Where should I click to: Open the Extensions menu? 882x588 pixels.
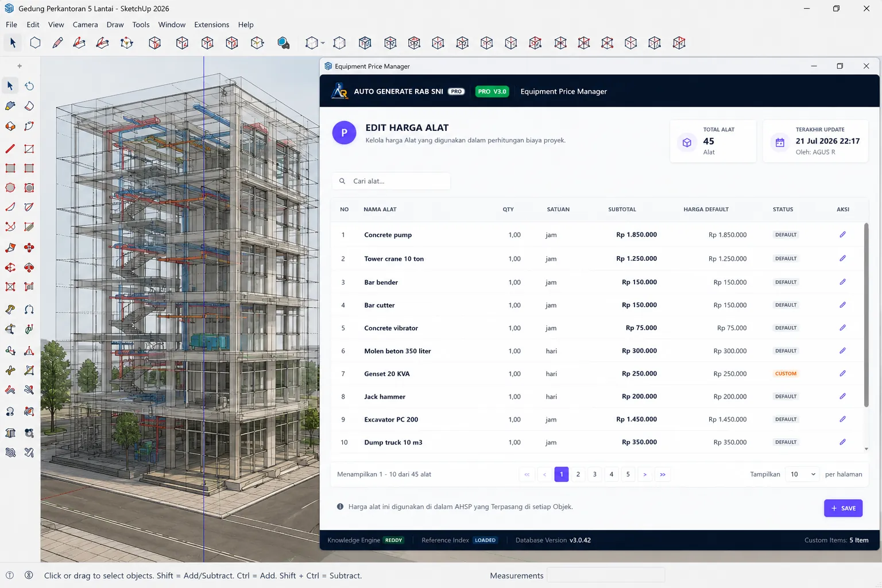211,25
